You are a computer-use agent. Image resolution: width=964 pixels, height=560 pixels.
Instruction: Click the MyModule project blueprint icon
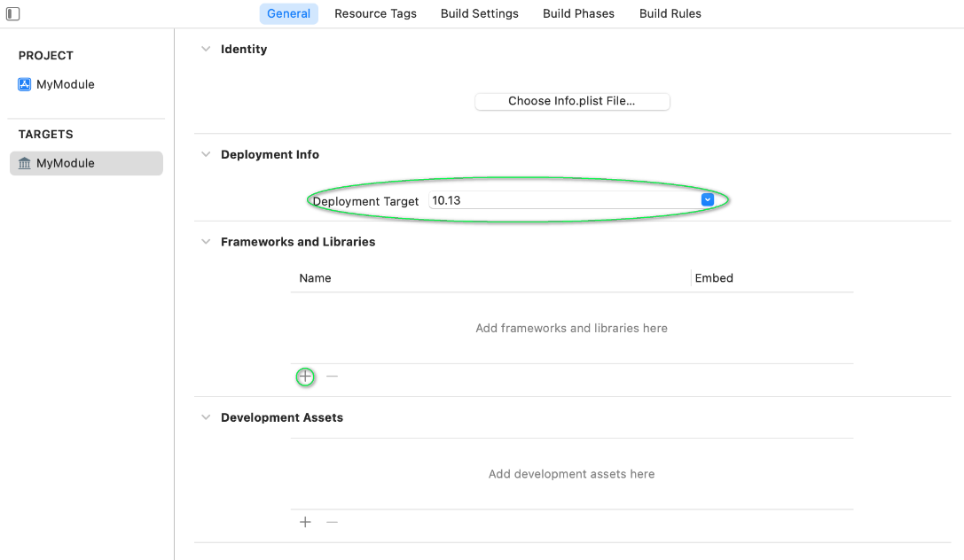[x=25, y=85]
